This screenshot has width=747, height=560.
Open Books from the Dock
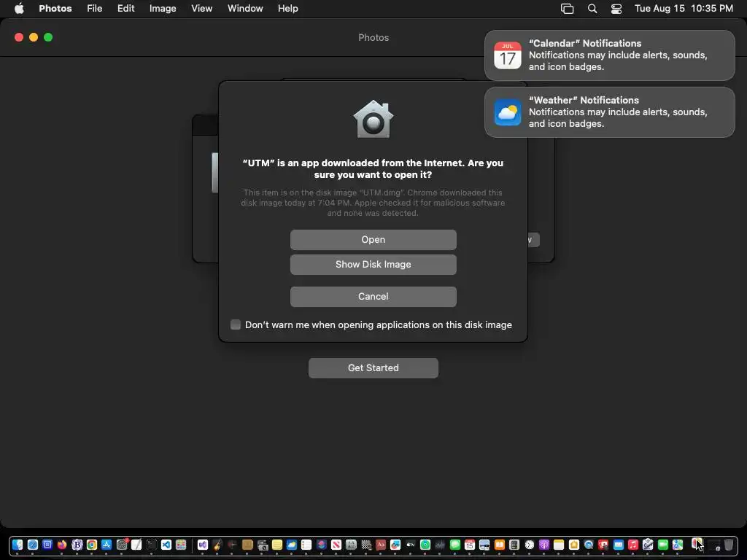499,545
